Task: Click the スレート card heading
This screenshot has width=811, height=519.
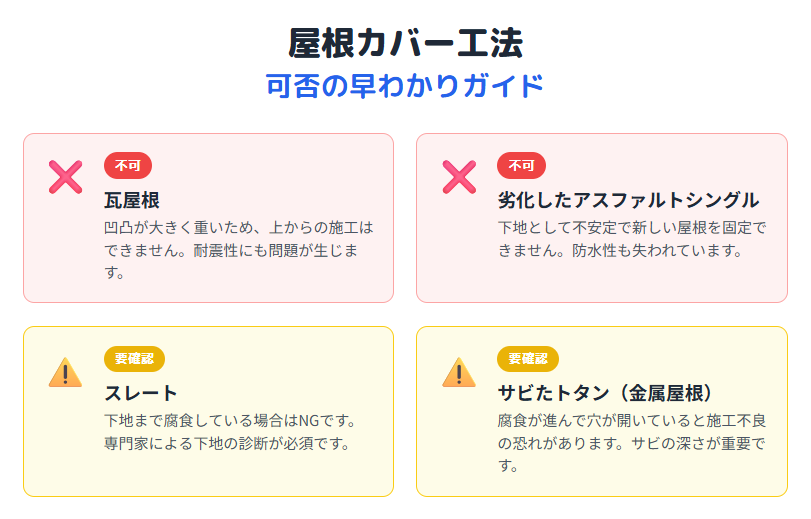Action: coord(141,393)
